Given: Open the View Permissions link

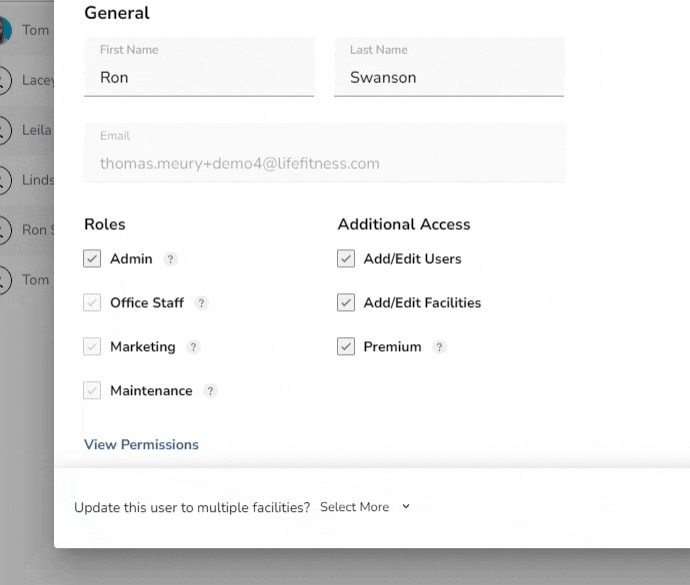Looking at the screenshot, I should pyautogui.click(x=141, y=445).
